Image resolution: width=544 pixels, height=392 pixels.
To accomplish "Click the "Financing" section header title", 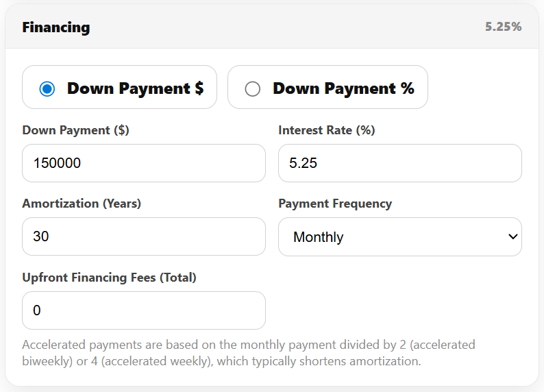I will [x=56, y=27].
